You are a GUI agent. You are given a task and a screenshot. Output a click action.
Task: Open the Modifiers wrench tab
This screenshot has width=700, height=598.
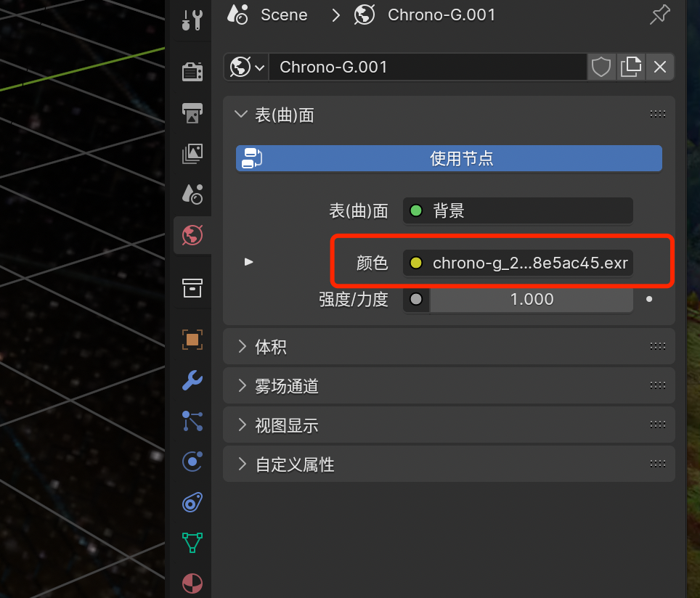(x=192, y=380)
